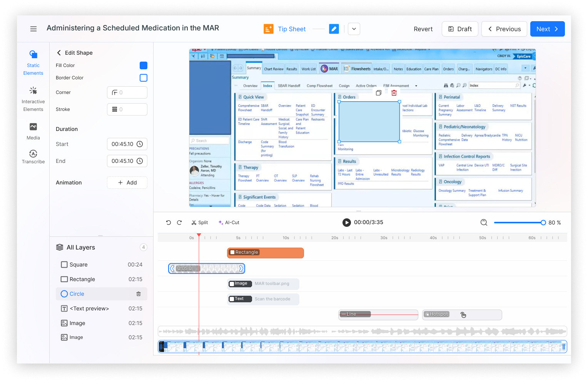This screenshot has width=588, height=382.
Task: Open the Media panel
Action: (33, 131)
